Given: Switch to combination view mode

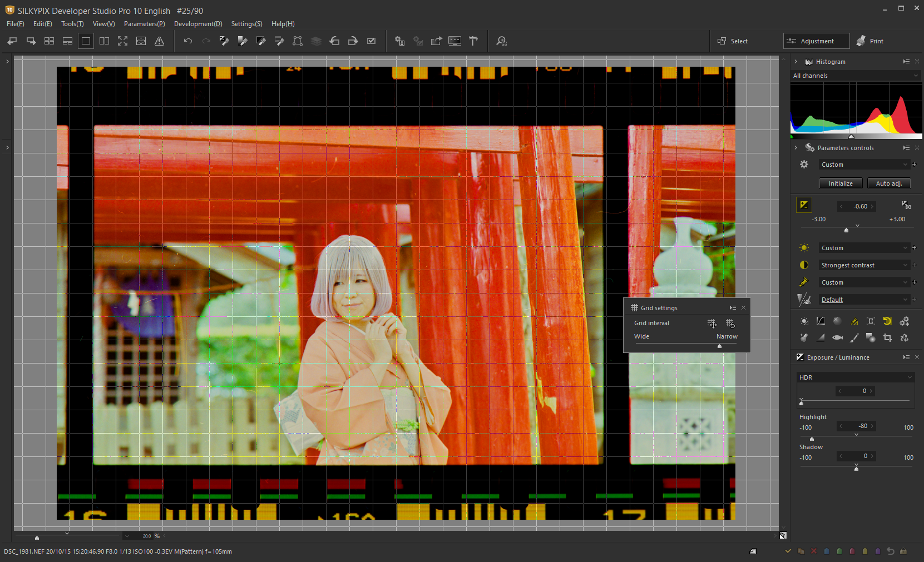Looking at the screenshot, I should [x=68, y=41].
